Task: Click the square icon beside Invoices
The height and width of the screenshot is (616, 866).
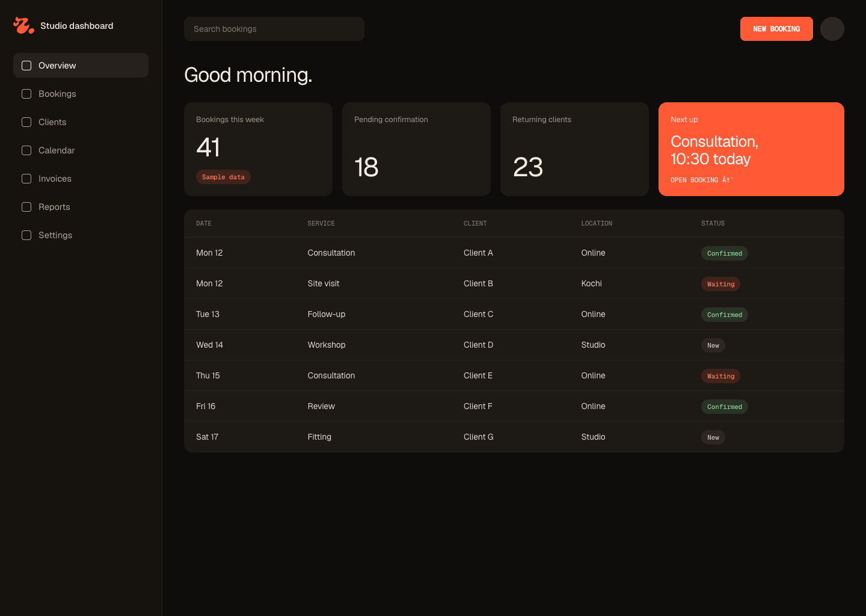Action: 26,179
